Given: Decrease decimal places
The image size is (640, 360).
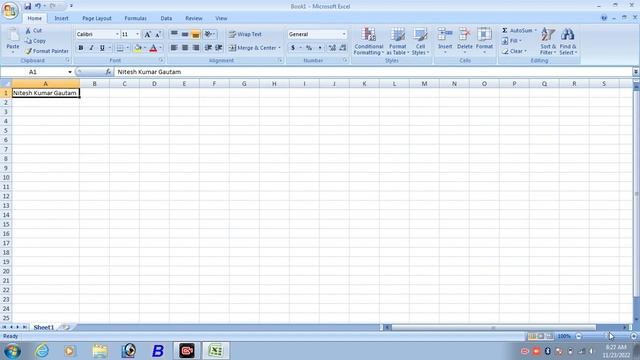Looking at the screenshot, I should (x=342, y=48).
